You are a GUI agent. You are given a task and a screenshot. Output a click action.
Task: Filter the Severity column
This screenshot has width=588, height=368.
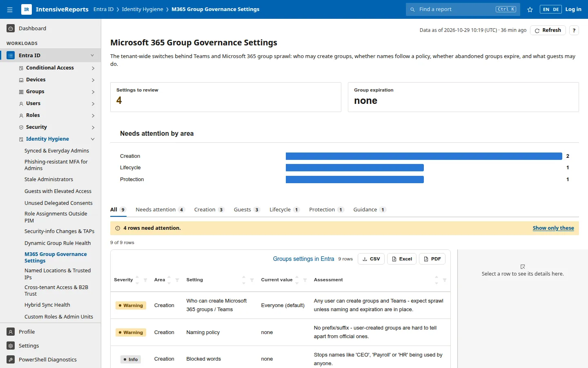[145, 280]
